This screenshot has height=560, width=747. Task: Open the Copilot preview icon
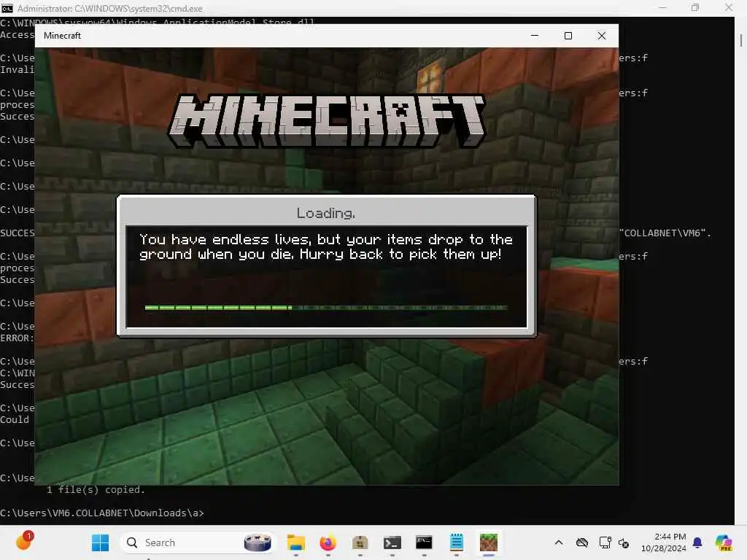723,542
